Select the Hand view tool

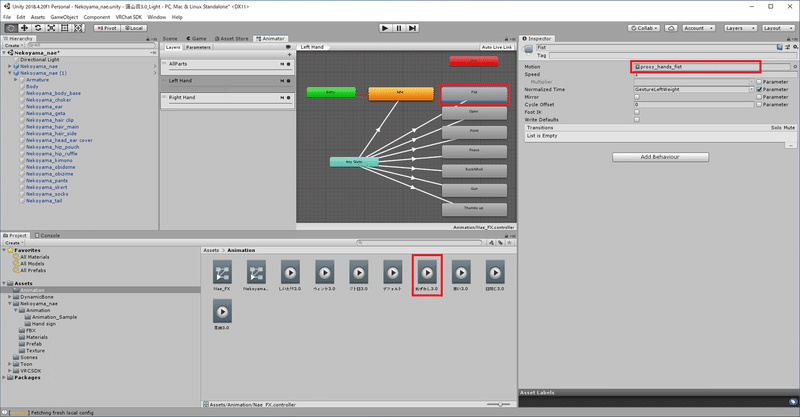click(10, 28)
